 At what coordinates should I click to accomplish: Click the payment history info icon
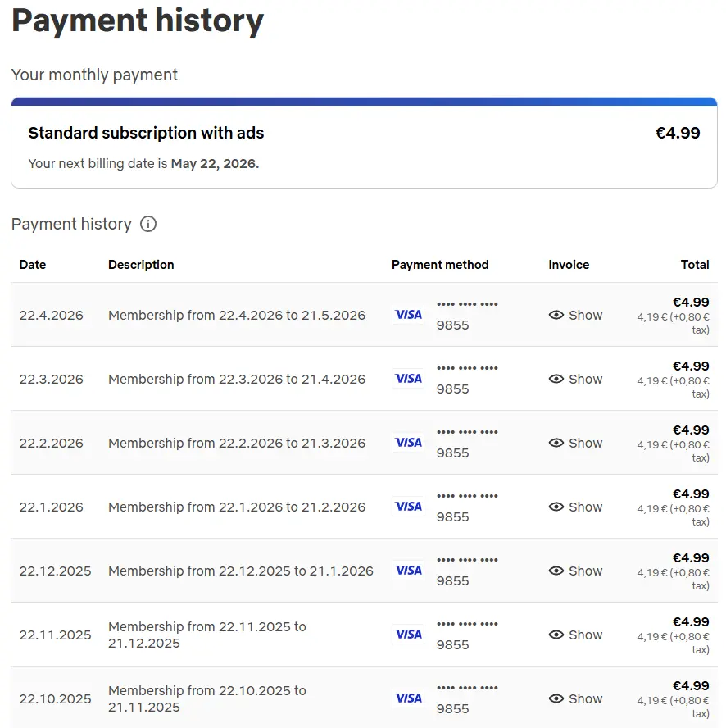(148, 225)
